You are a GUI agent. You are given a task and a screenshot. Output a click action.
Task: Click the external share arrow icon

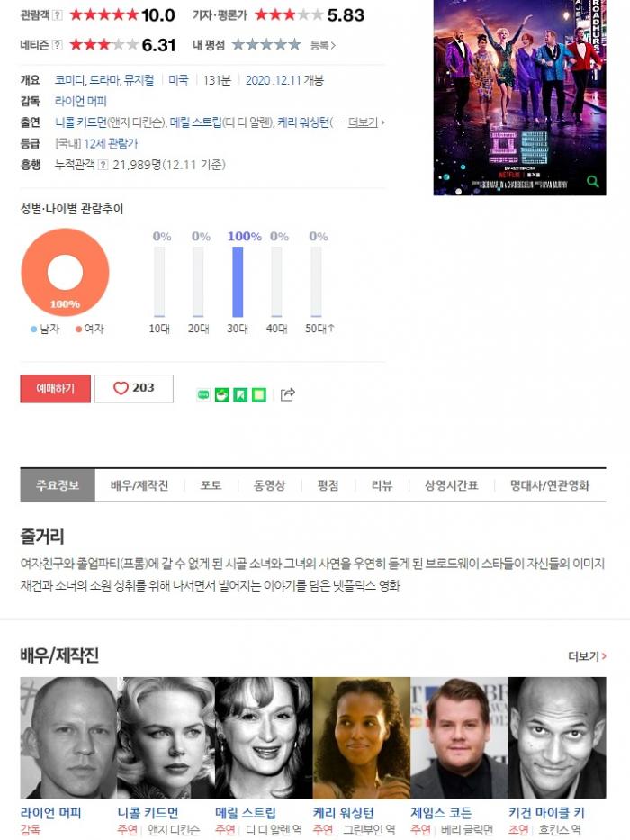click(x=288, y=395)
